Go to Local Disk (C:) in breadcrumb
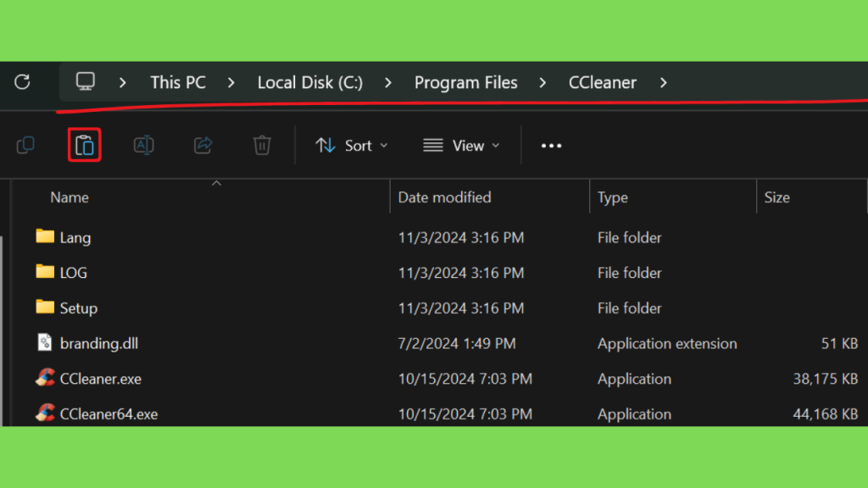 (309, 83)
